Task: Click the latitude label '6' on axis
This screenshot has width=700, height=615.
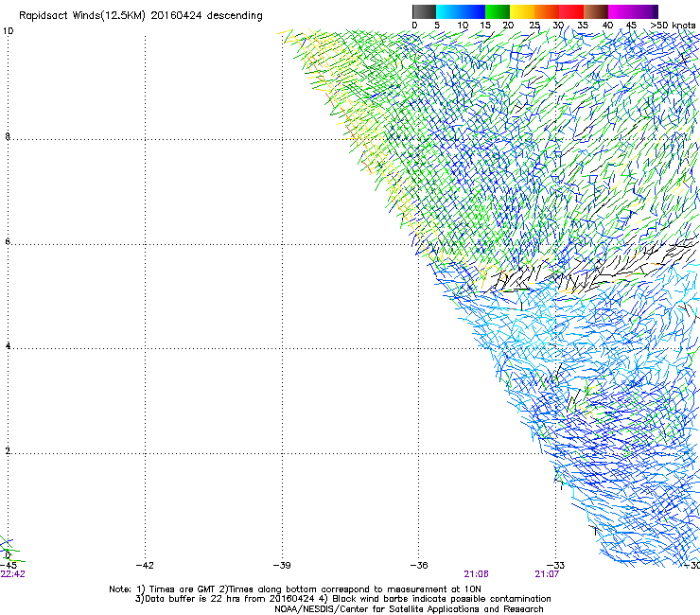Action: click(x=8, y=241)
